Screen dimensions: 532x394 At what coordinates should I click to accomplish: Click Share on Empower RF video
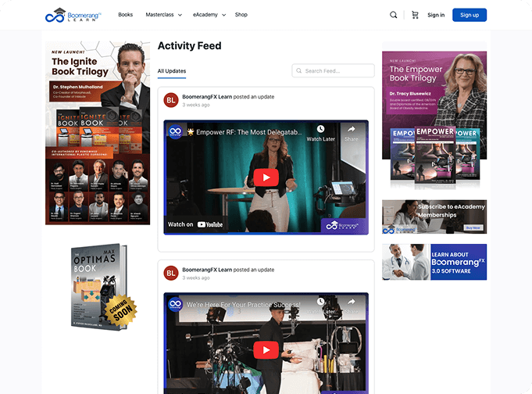tap(352, 134)
